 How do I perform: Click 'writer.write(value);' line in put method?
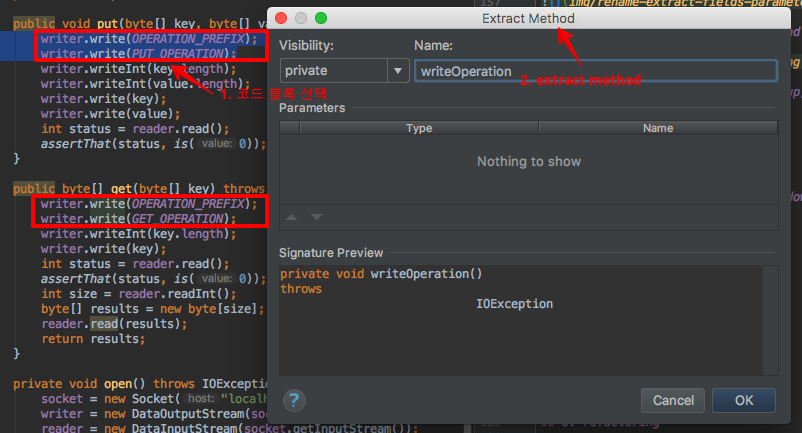tap(110, 113)
